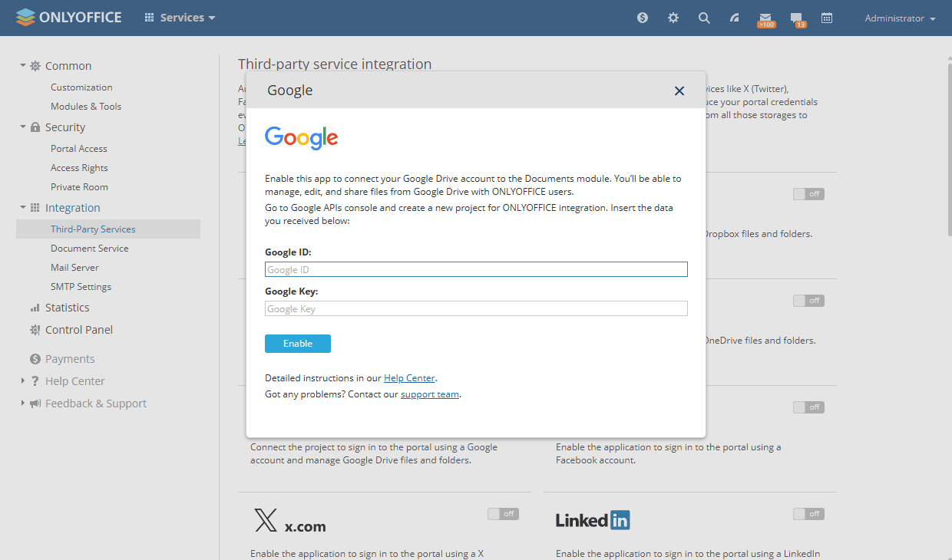Click the Statistics bar chart icon

point(35,308)
